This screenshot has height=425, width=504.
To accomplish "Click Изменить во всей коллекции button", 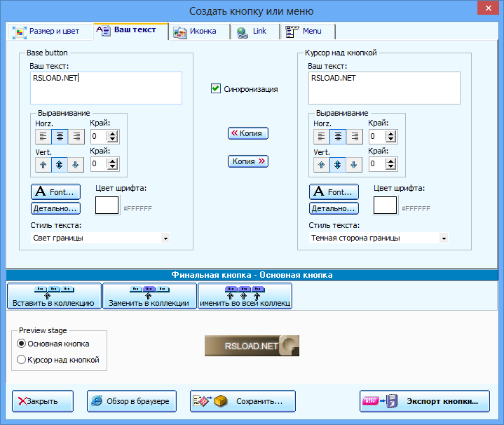I will pyautogui.click(x=245, y=296).
